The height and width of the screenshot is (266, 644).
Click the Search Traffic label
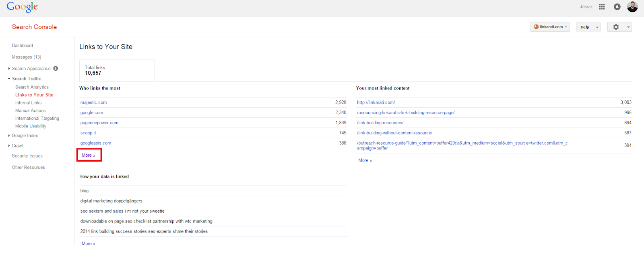[x=27, y=79]
